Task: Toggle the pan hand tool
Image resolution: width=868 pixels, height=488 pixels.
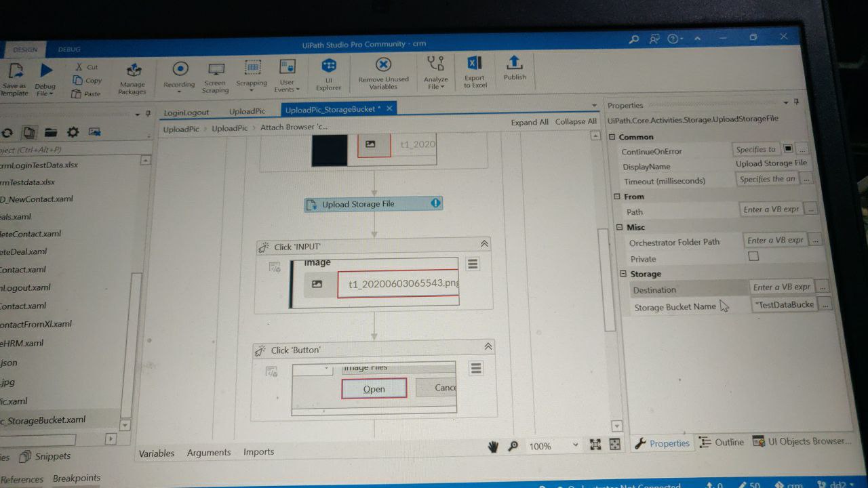Action: click(494, 446)
